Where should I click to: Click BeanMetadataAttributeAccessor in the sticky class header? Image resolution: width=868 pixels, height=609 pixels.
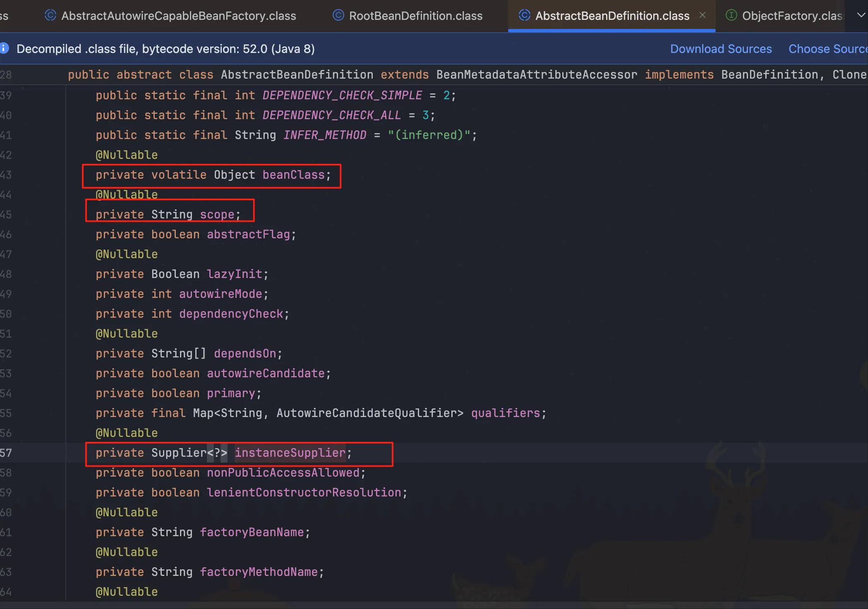537,74
